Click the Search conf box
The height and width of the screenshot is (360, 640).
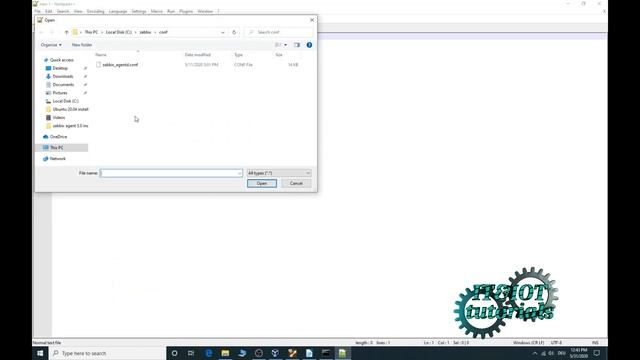point(279,32)
